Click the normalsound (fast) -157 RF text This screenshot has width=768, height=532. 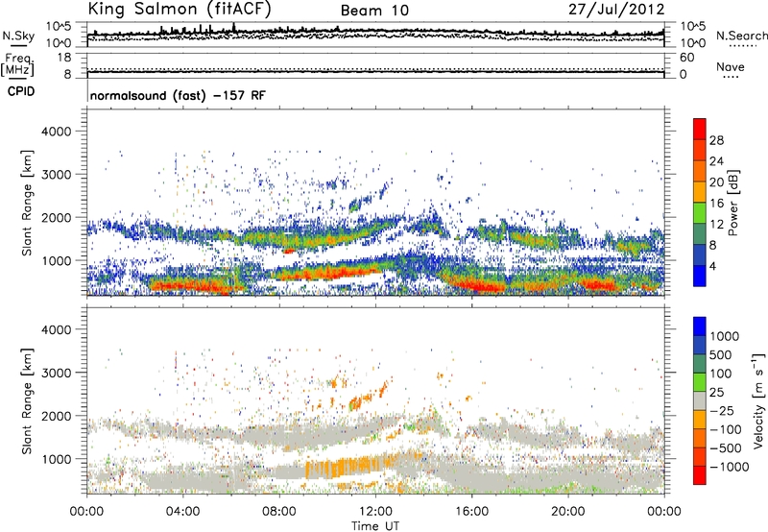coord(178,95)
